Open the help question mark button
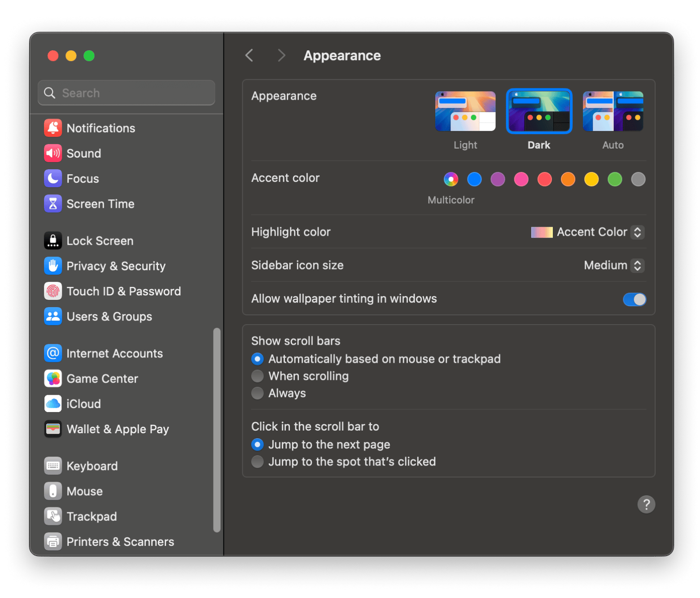 (x=646, y=504)
